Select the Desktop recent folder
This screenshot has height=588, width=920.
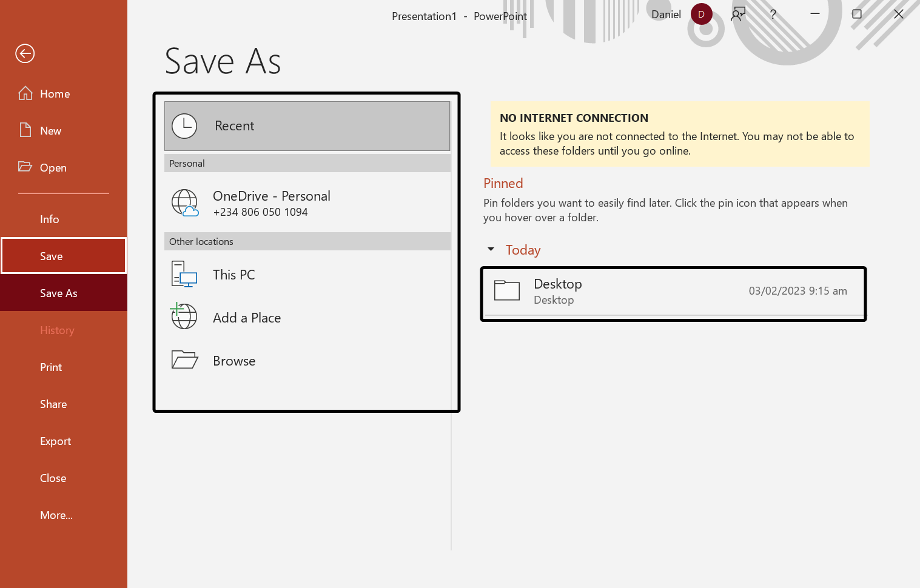click(673, 292)
